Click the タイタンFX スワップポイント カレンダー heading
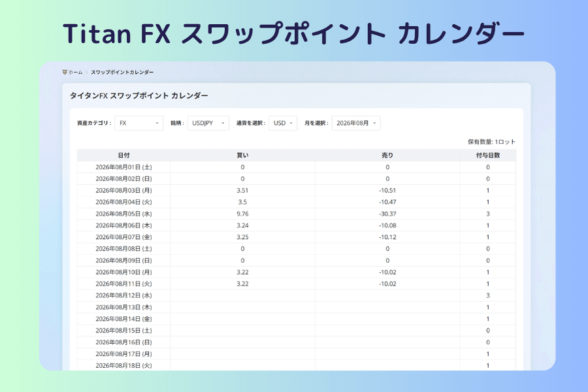 click(139, 95)
